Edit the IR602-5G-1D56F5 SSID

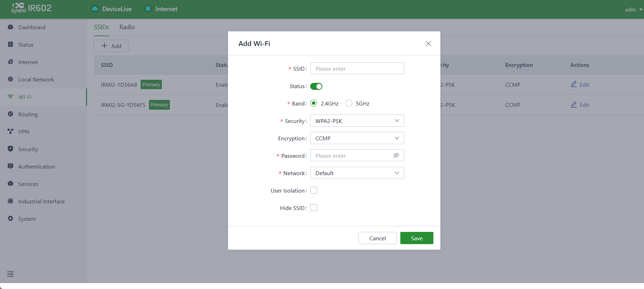click(580, 105)
